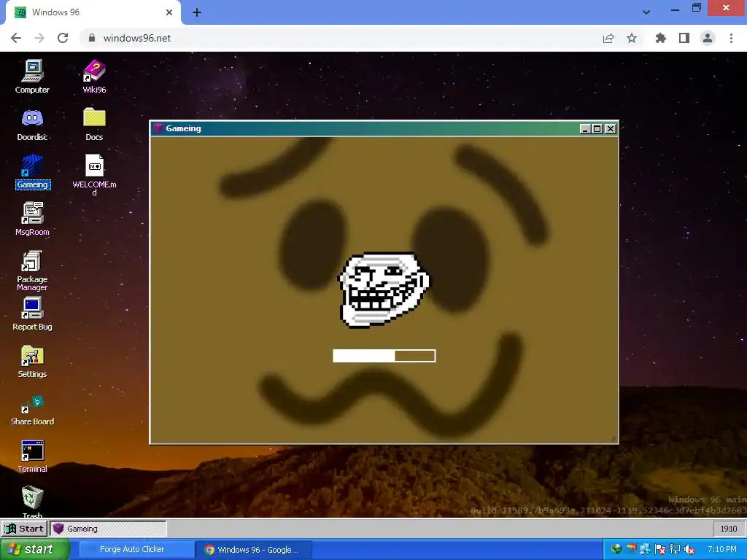This screenshot has width=747, height=560.
Task: Close the Gameing window
Action: [x=611, y=128]
